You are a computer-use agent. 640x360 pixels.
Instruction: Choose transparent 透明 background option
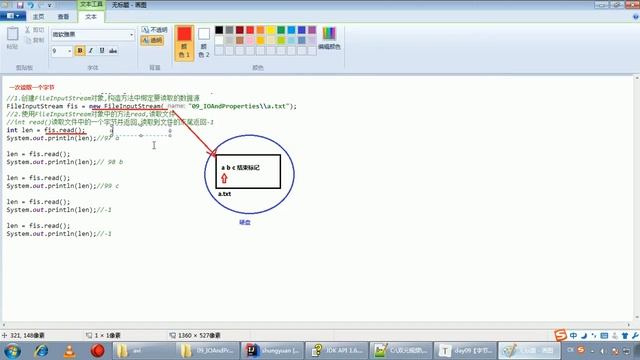(152, 40)
